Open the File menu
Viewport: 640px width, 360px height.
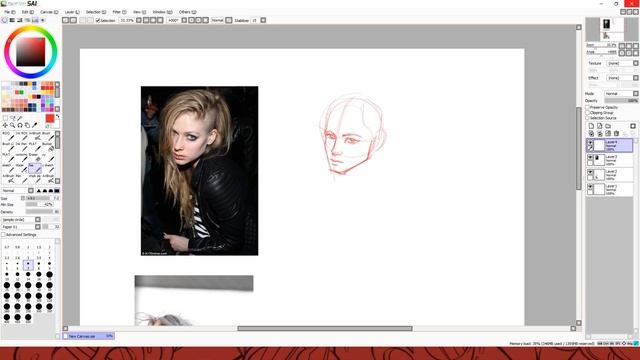(x=10, y=12)
